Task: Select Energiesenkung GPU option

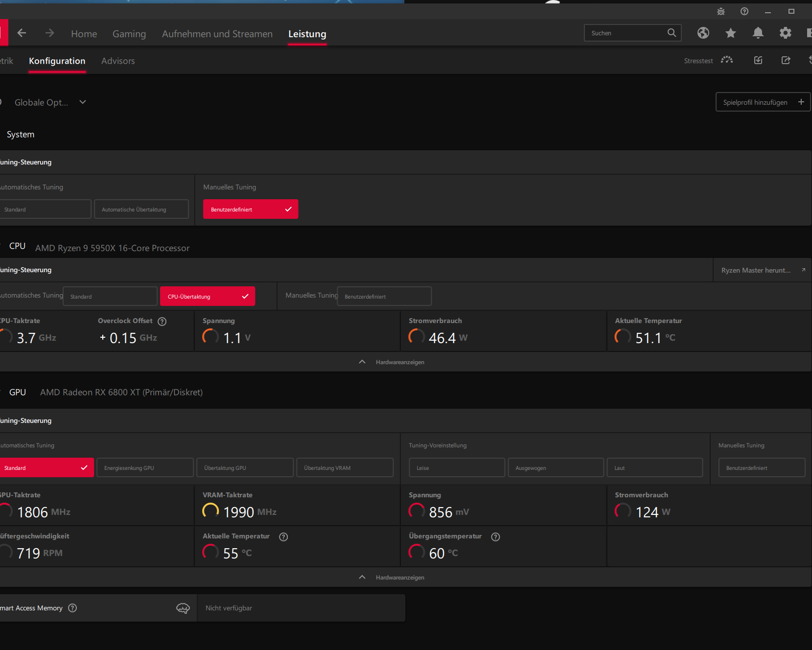Action: (x=145, y=467)
